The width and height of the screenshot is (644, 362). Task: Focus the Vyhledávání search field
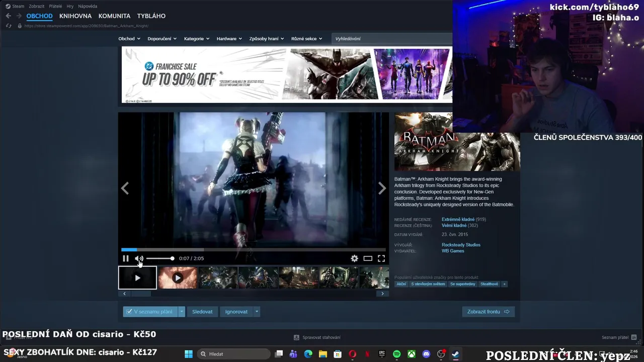[392, 39]
